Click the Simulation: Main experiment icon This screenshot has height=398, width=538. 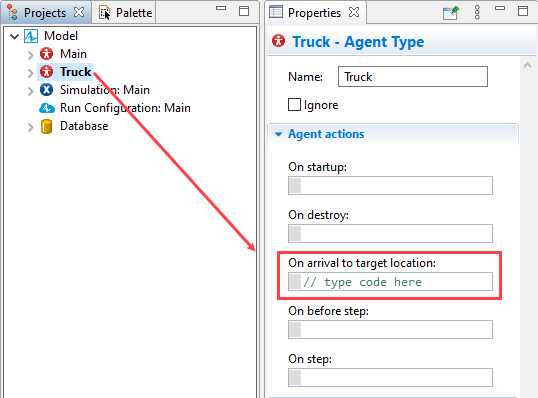pos(46,90)
